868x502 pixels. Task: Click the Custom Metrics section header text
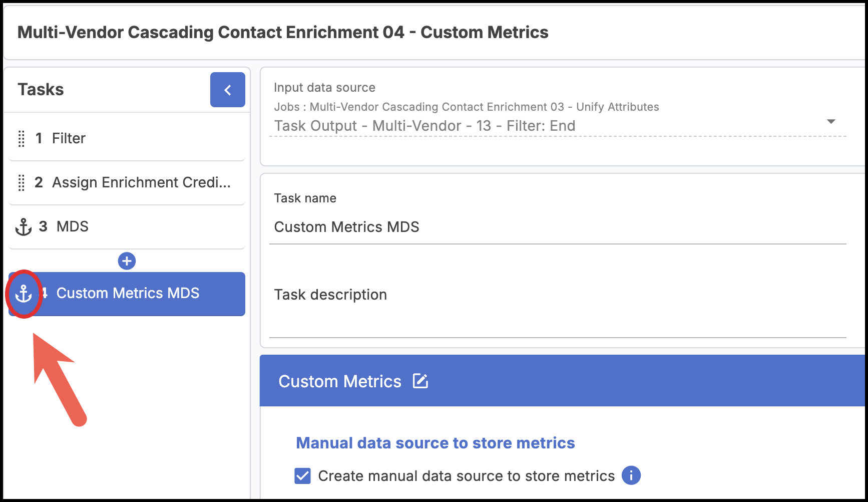[x=339, y=381]
